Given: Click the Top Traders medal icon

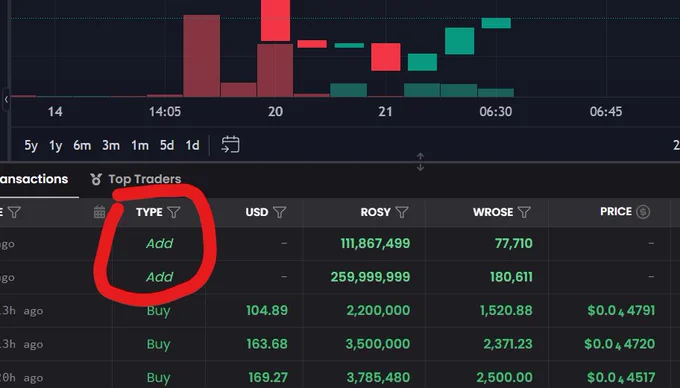Looking at the screenshot, I should click(96, 179).
